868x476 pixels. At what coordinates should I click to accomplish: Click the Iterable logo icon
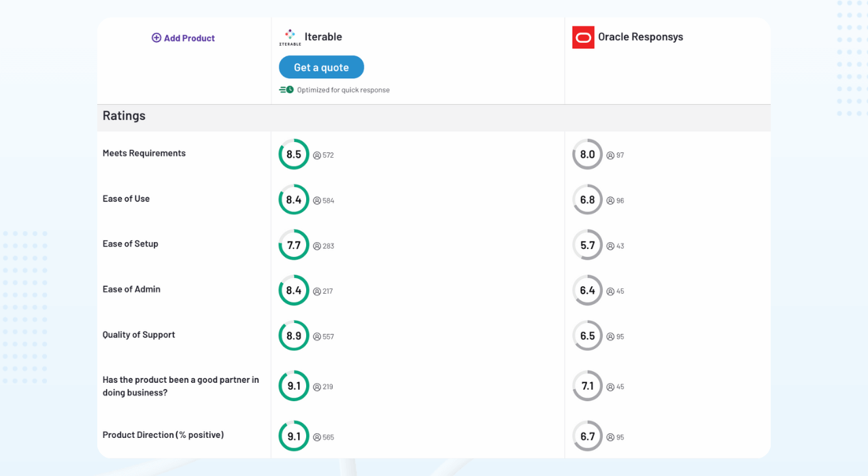pyautogui.click(x=290, y=37)
